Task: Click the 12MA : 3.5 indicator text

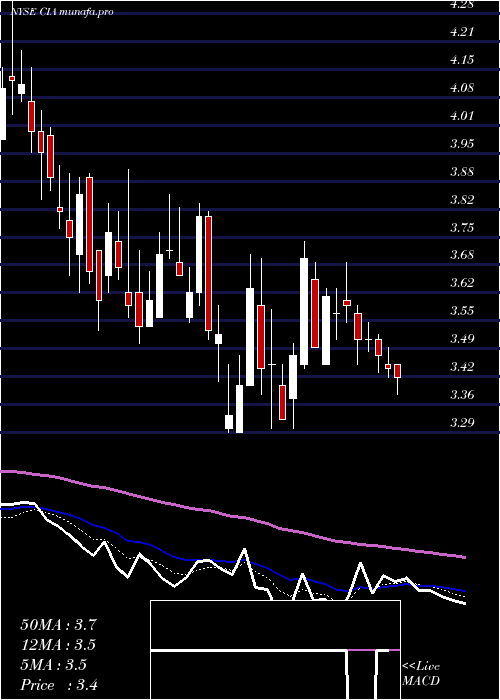Action: 58,645
